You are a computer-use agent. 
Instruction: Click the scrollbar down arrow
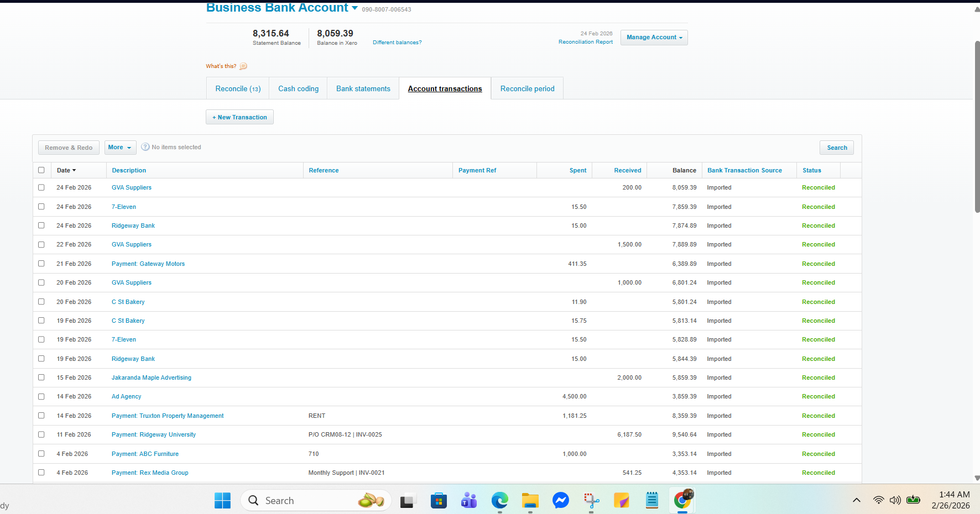click(977, 478)
